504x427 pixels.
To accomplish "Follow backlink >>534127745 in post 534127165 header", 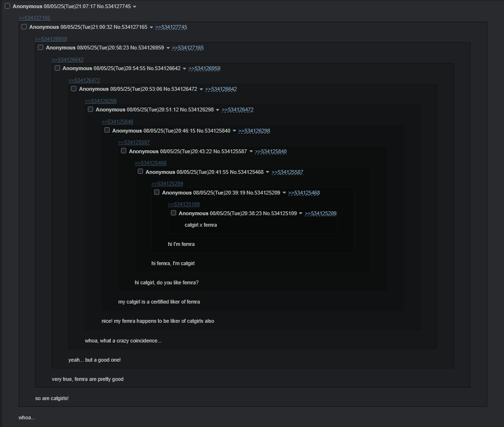I will tap(171, 27).
